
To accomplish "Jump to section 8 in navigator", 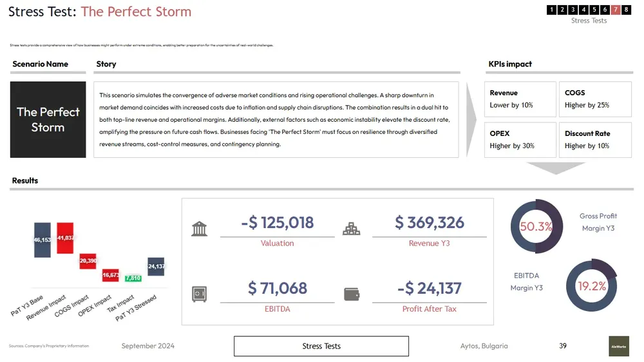I will [627, 10].
